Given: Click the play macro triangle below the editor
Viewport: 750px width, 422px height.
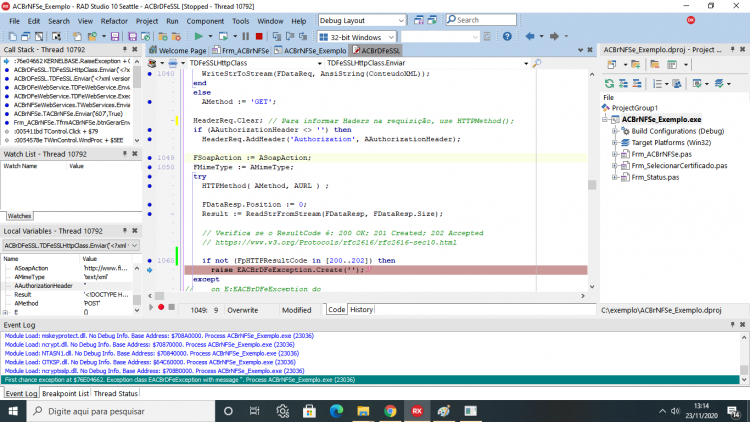Looking at the screenshot, I should tap(151, 307).
